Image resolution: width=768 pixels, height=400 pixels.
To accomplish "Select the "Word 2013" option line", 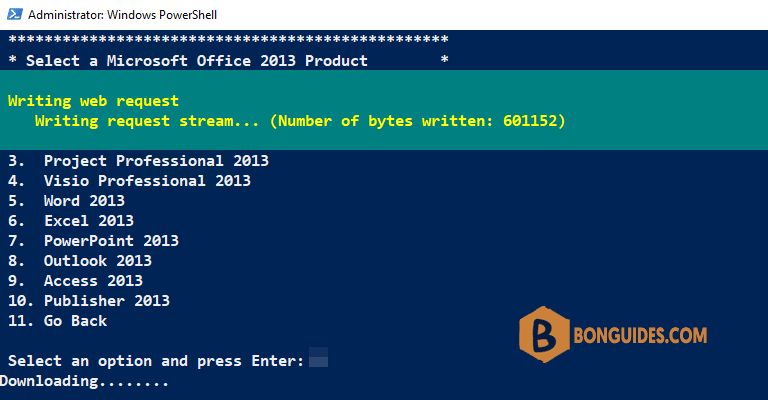I will coord(66,201).
